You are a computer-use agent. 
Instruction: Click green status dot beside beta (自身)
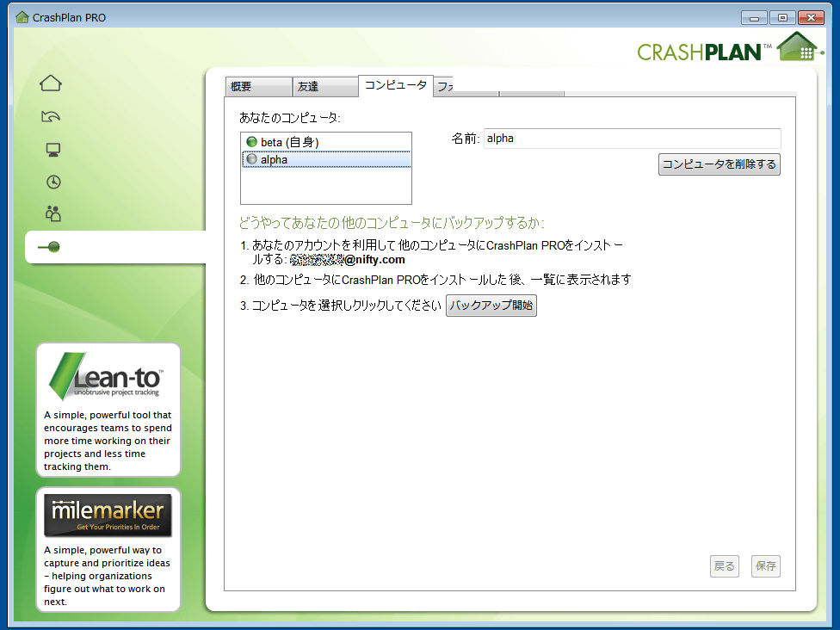tap(251, 142)
